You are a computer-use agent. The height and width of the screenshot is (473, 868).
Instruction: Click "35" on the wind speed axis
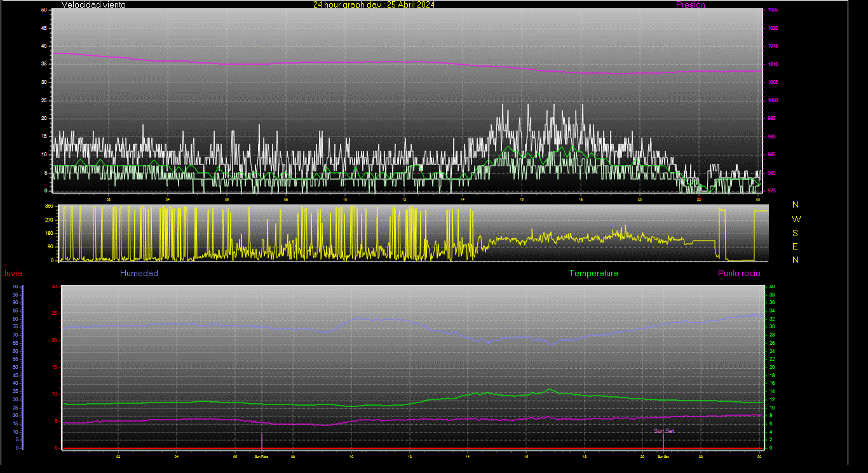(44, 65)
